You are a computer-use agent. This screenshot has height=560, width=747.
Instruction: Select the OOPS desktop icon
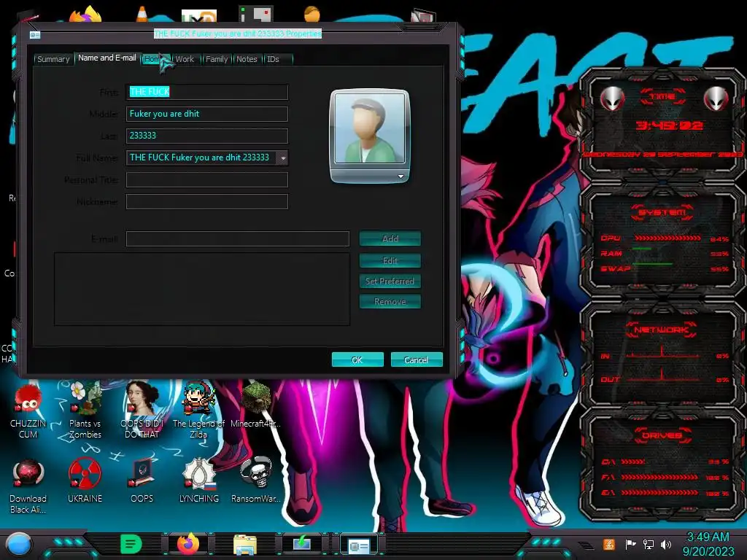(142, 481)
